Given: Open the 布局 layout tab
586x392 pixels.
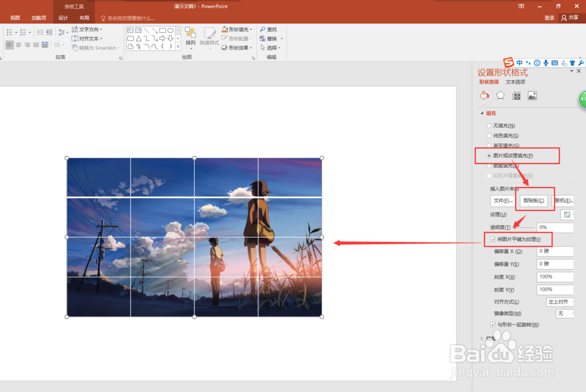Looking at the screenshot, I should pyautogui.click(x=84, y=18).
